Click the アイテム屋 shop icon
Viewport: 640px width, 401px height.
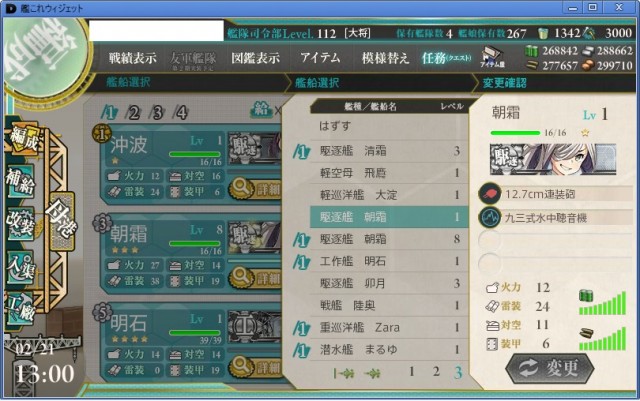coord(493,57)
